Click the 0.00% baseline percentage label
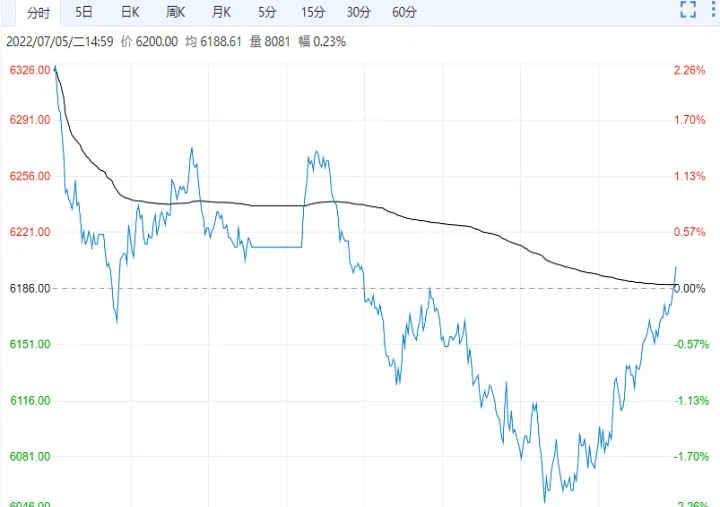The width and height of the screenshot is (720, 507). [x=691, y=288]
